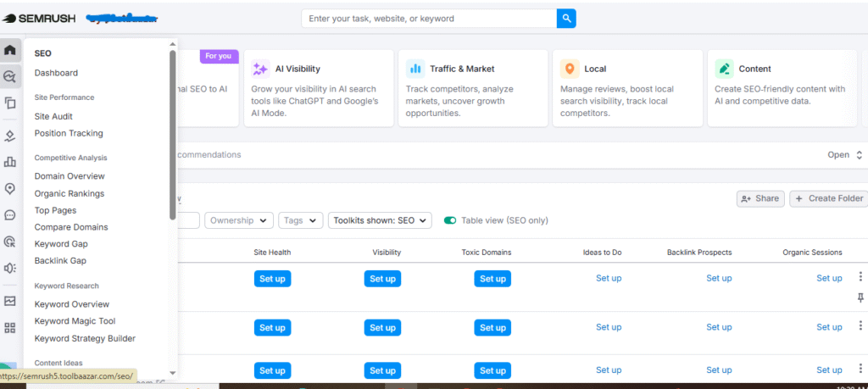The height and width of the screenshot is (389, 868).
Task: Select Keyword Gap menu item
Action: point(61,243)
